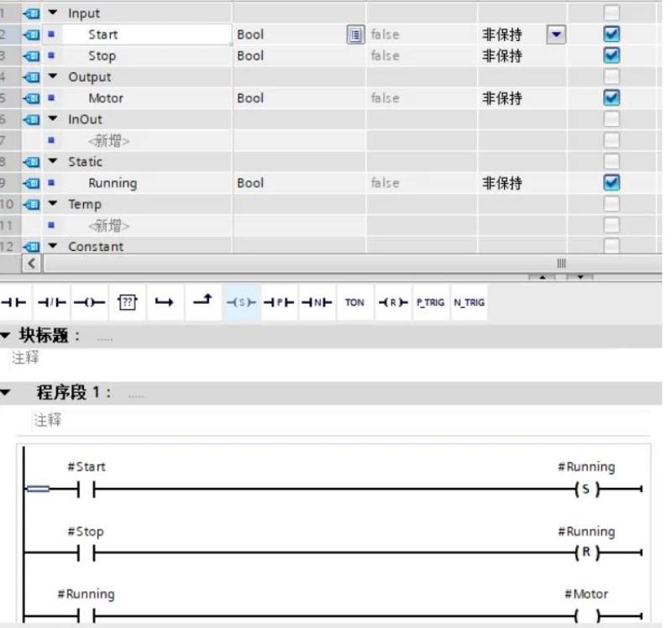Screen dimensions: 672x628
Task: Click the tag icon in the Input row
Action: tap(31, 13)
